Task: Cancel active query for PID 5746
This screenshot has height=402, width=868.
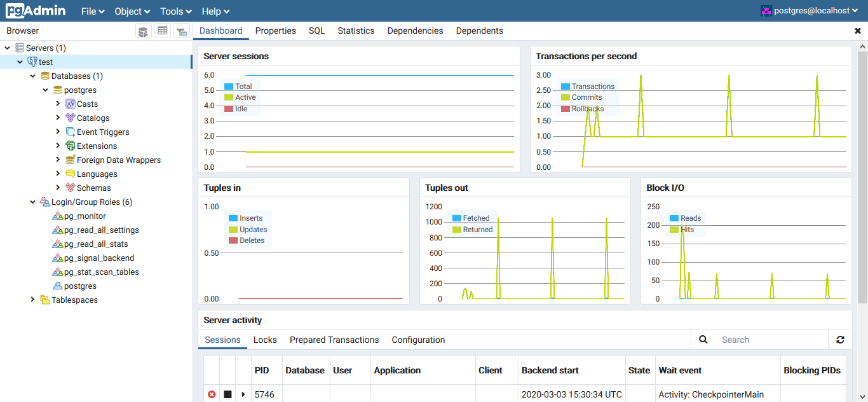Action: click(227, 394)
